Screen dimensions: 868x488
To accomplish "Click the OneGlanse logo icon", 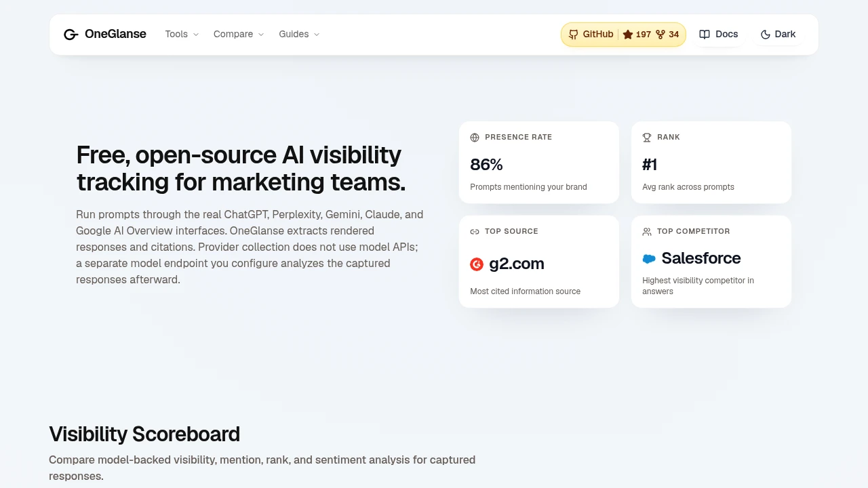I will [x=71, y=35].
